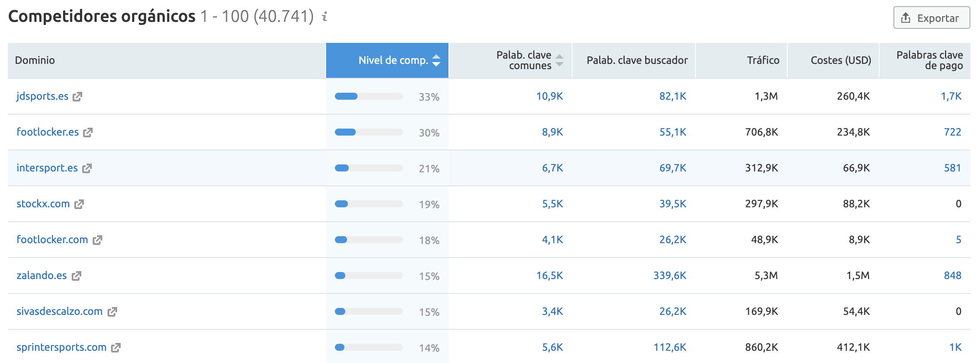Open 581 paid keywords for intersport.es
Viewport: 980px width, 363px height.
[952, 168]
